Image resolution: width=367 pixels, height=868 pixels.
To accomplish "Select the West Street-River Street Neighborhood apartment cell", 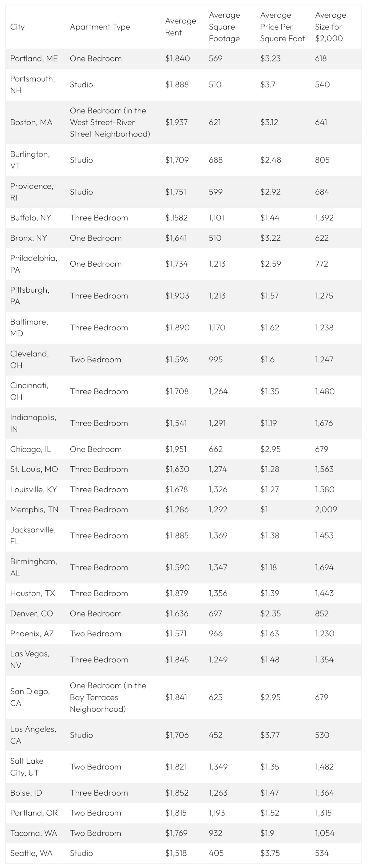I will [110, 122].
